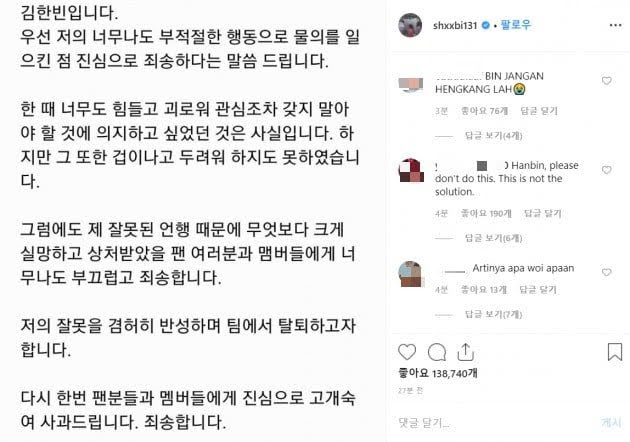View 138,740 likes count
This screenshot has width=630, height=442.
[x=438, y=373]
